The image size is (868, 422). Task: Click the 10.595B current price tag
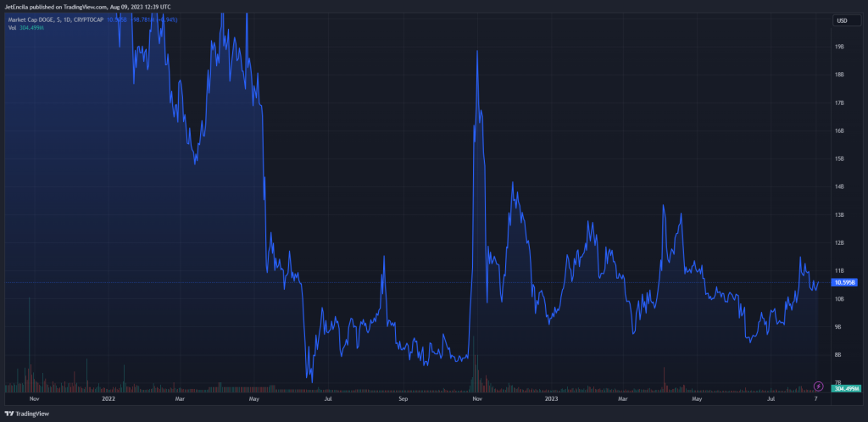point(844,282)
